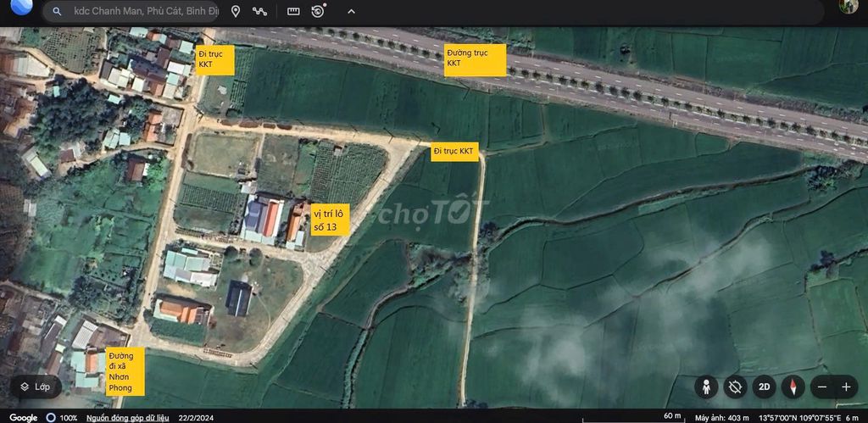Open the account profile avatar
868x423 pixels.
[x=848, y=7]
